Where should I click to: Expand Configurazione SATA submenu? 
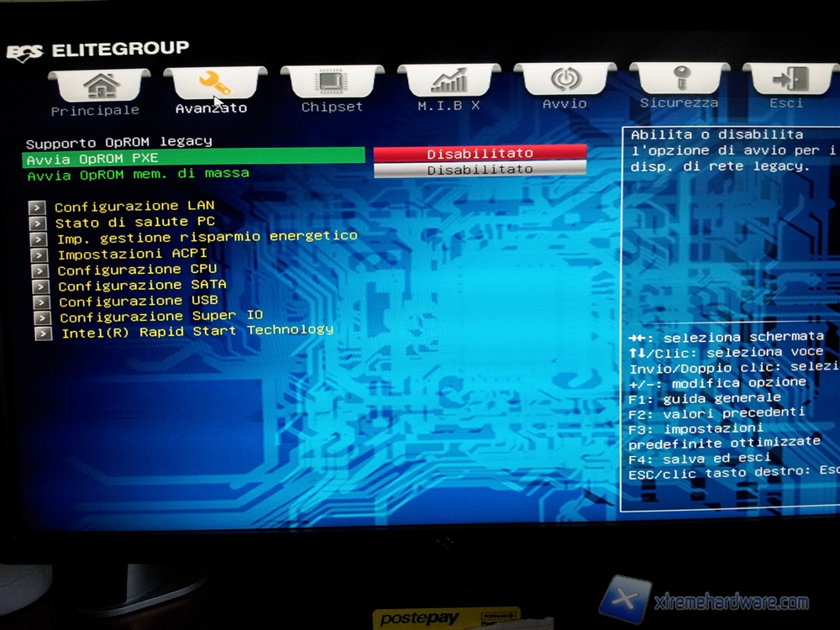point(142,286)
